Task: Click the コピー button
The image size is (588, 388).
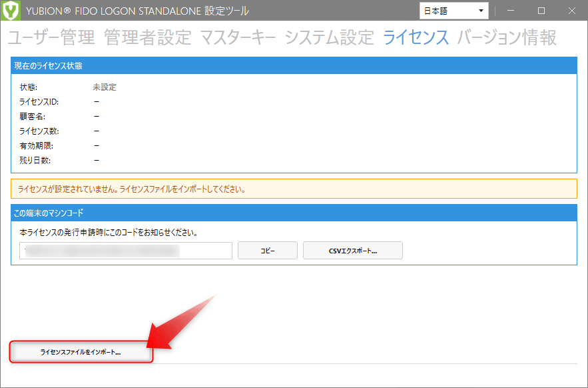Action: click(x=268, y=251)
